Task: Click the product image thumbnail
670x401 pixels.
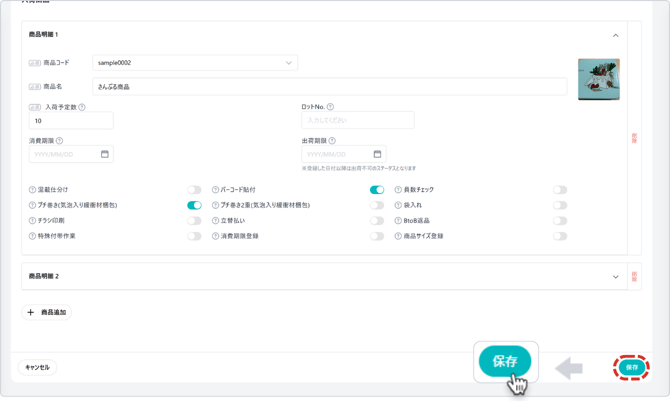Action: tap(599, 80)
